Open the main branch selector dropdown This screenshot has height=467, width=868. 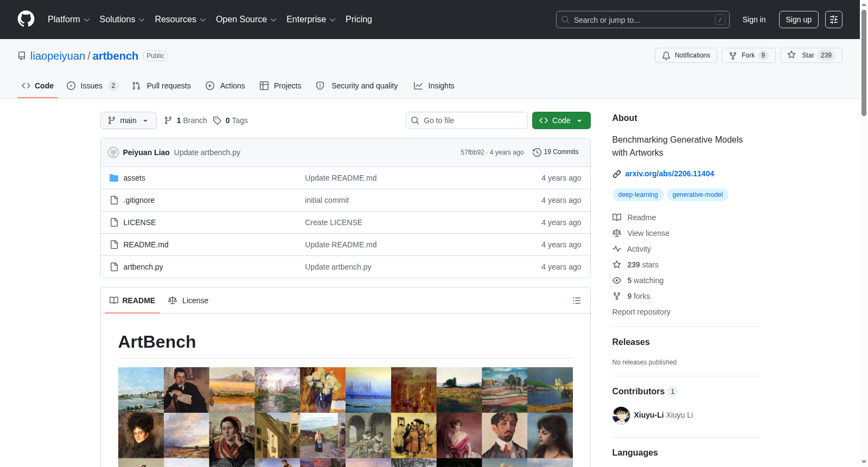[129, 120]
